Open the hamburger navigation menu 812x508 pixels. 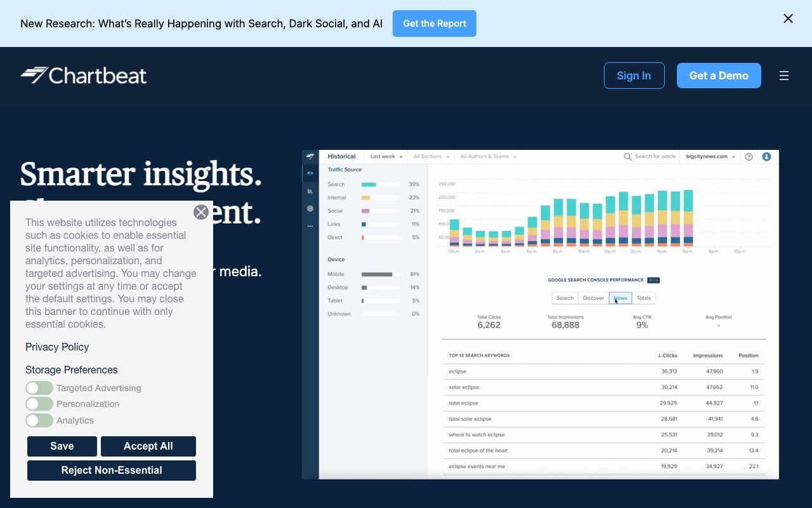point(784,76)
